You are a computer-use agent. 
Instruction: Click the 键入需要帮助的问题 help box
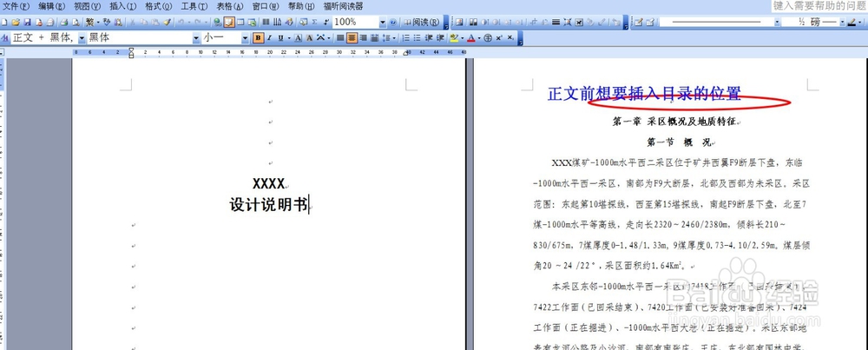pos(820,5)
